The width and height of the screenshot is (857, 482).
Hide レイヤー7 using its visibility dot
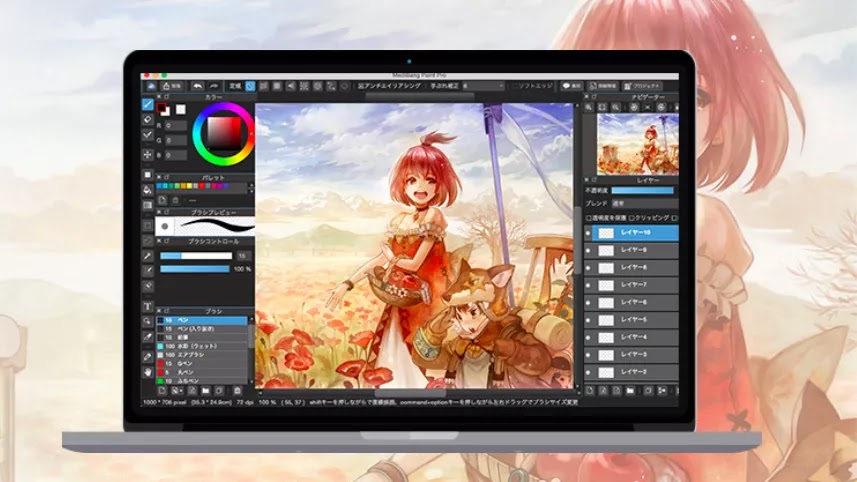point(588,285)
